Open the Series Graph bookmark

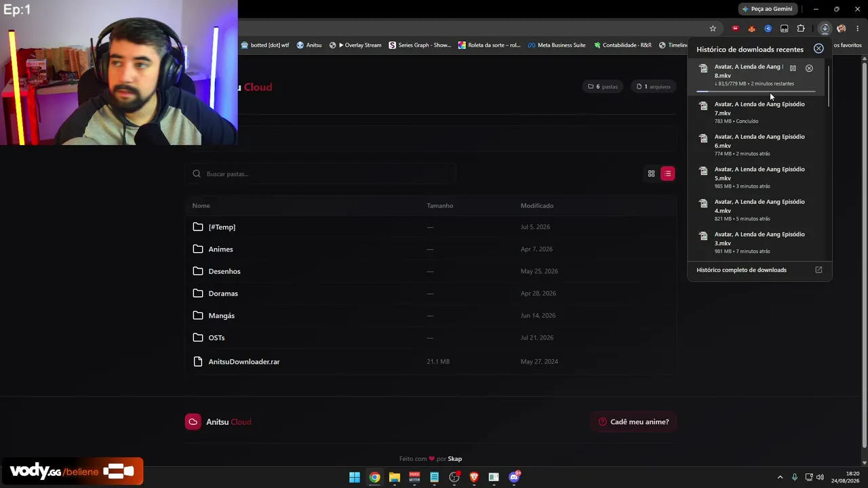coord(420,45)
